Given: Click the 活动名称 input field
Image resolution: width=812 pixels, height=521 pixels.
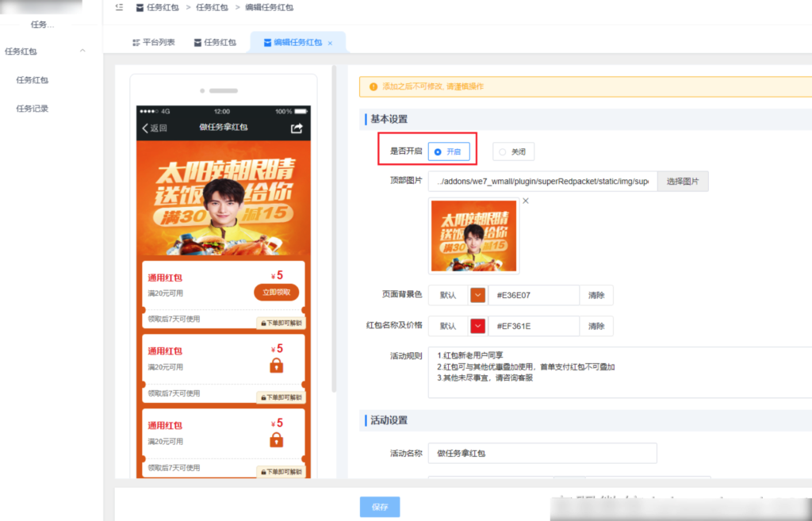Looking at the screenshot, I should [542, 453].
